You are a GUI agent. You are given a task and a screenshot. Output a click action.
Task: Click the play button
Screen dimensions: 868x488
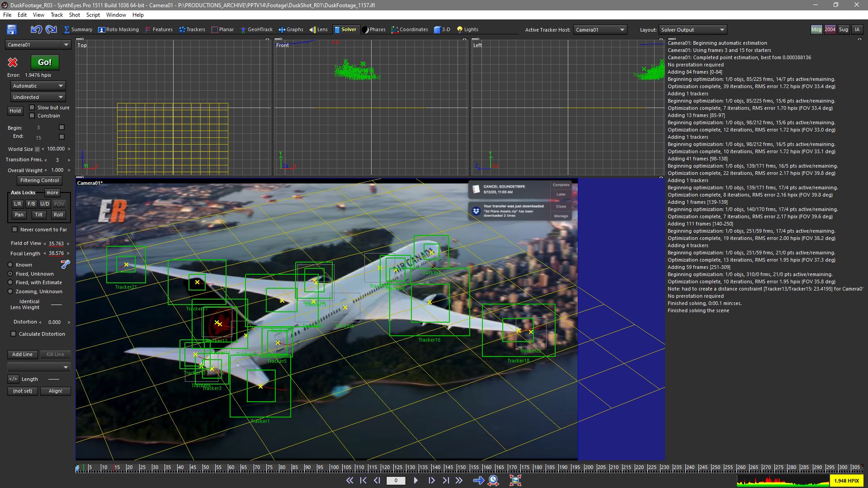(416, 480)
